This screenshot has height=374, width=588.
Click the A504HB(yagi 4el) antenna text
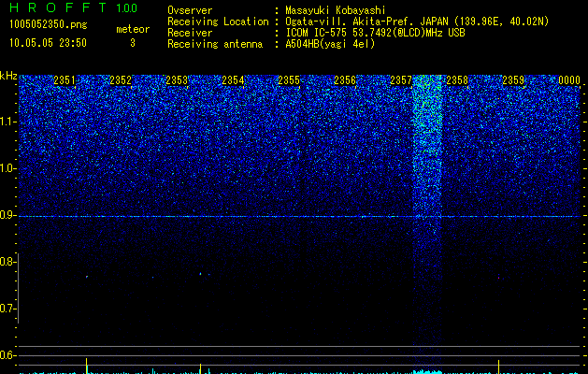[x=330, y=44]
